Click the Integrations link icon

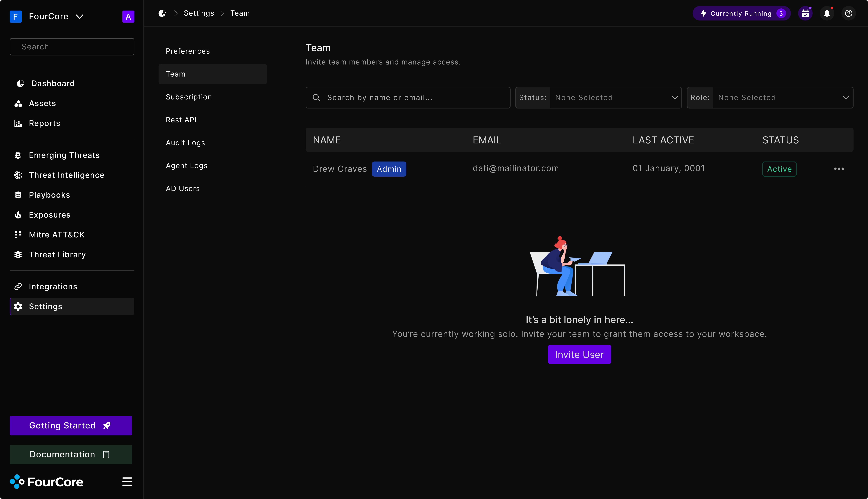click(x=18, y=287)
